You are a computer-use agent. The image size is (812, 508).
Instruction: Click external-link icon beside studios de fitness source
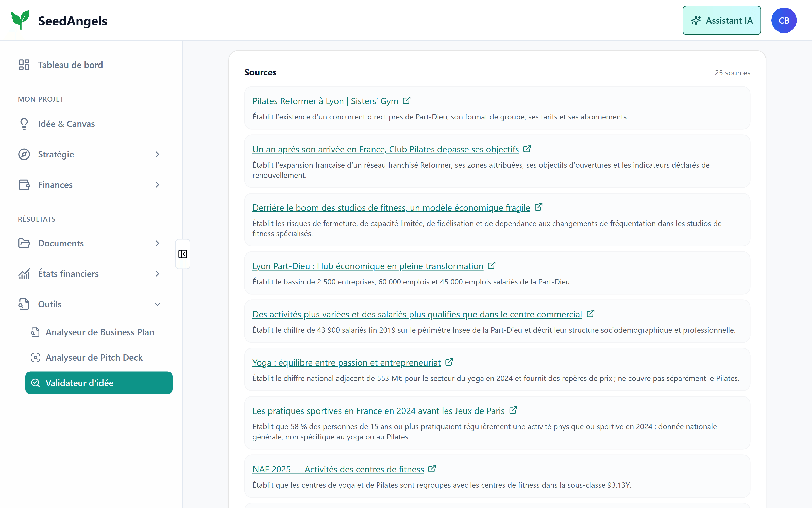click(x=538, y=207)
